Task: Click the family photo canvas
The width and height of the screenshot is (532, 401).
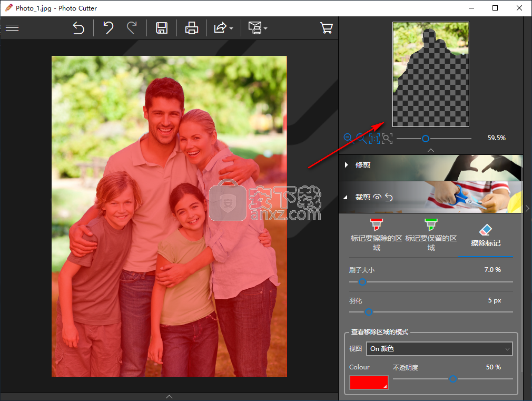Action: point(169,216)
